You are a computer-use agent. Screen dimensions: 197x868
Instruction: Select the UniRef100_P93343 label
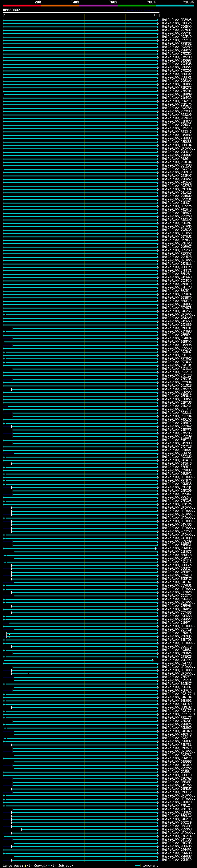[176, 131]
